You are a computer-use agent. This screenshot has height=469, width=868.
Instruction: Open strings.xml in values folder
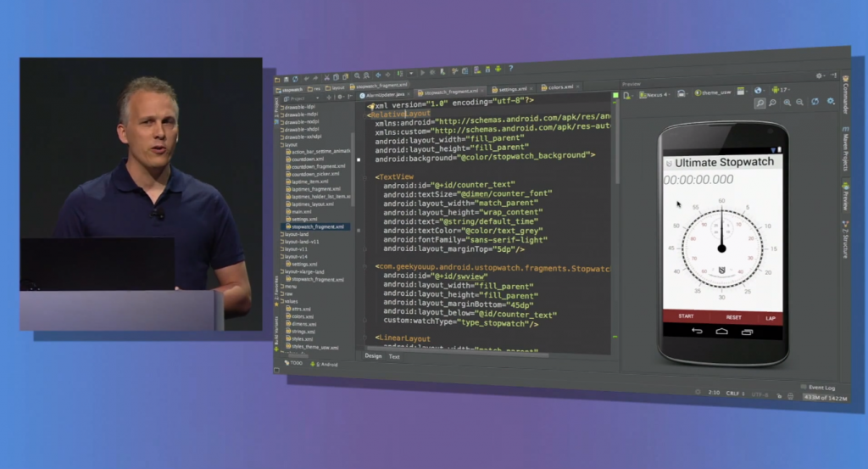click(303, 332)
